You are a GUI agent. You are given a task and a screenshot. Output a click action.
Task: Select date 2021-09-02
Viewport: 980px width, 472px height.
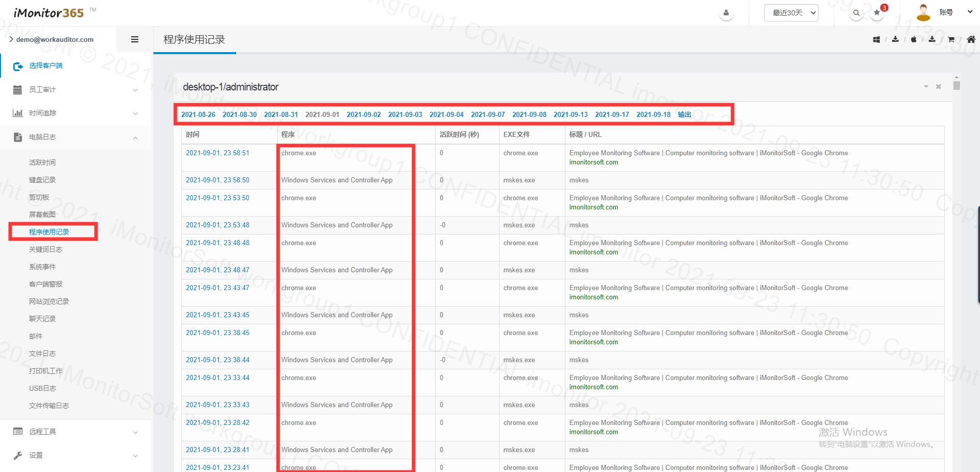(x=364, y=114)
